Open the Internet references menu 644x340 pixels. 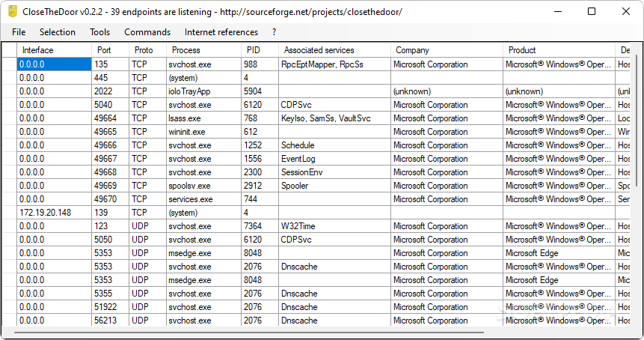(221, 32)
